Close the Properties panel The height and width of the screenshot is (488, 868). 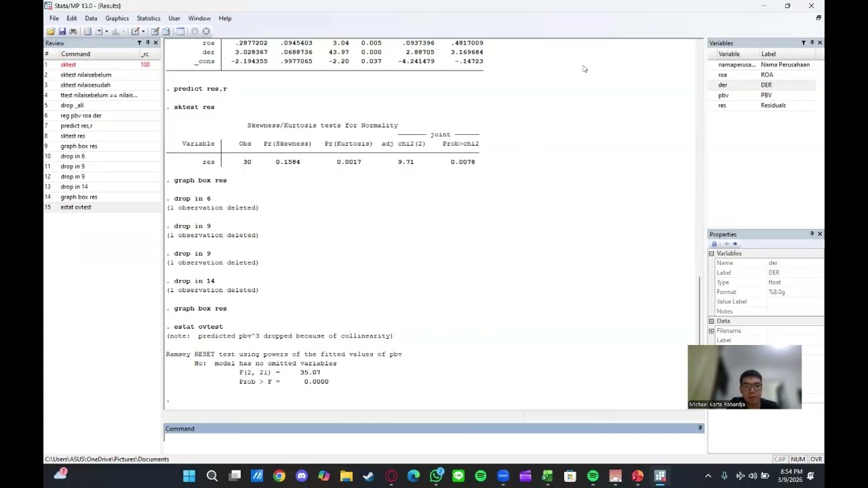coord(820,234)
